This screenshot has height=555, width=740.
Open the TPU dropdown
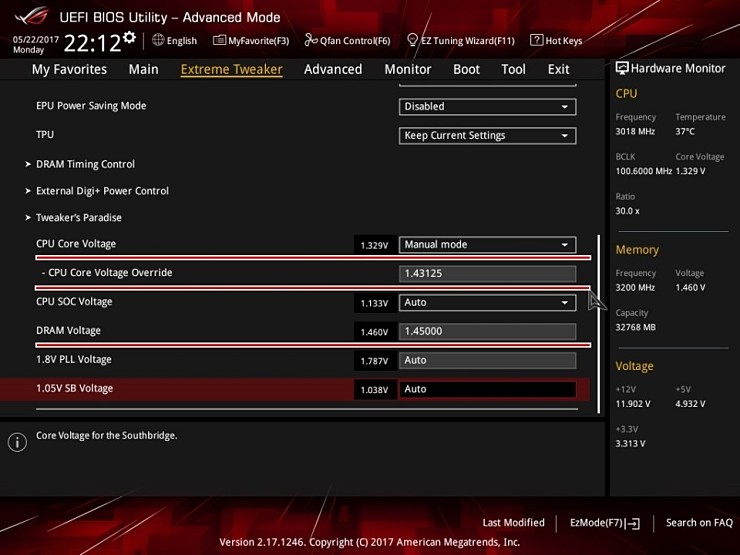click(x=487, y=136)
